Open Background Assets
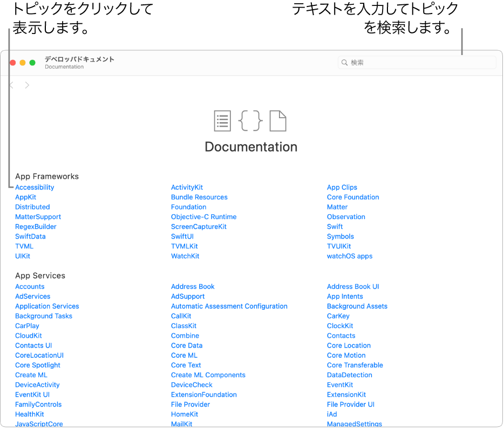Viewport: 504px width, 428px height. 357,307
